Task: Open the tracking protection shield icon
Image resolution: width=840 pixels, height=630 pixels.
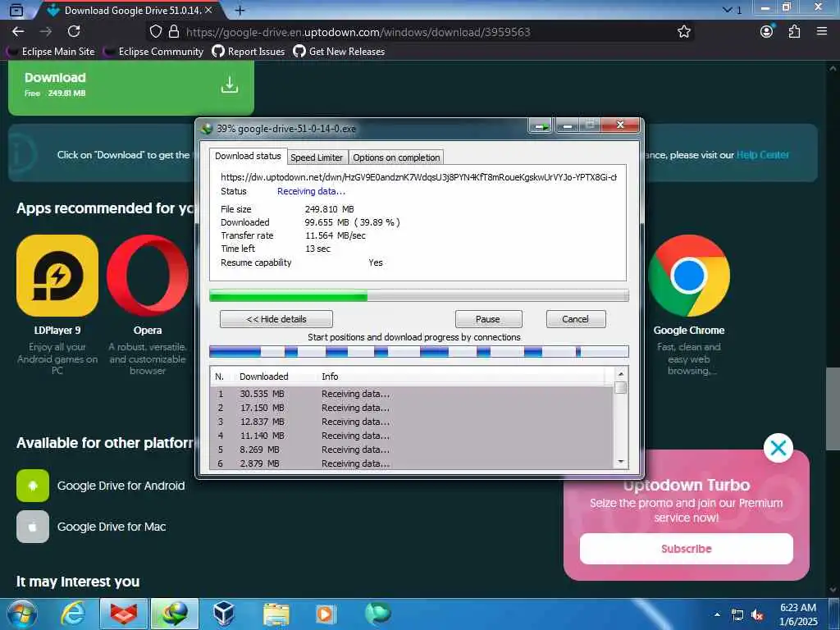Action: 155,32
